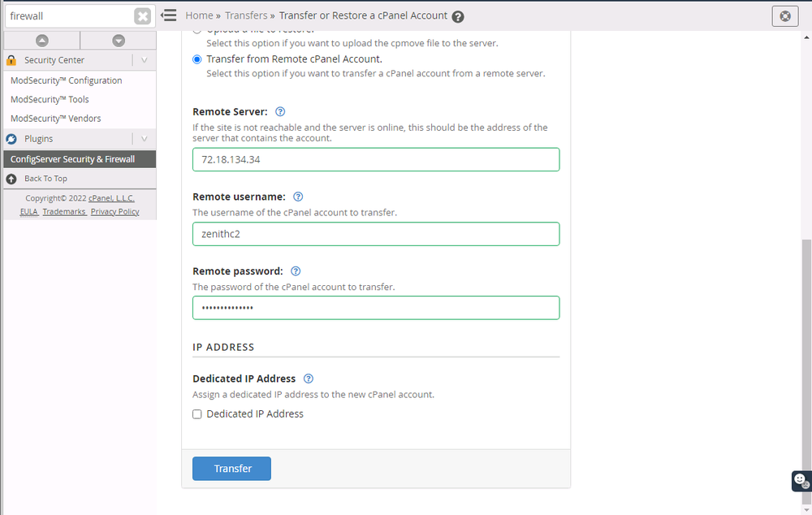
Task: Click the IP ADDRESS section heading
Action: [x=223, y=347]
